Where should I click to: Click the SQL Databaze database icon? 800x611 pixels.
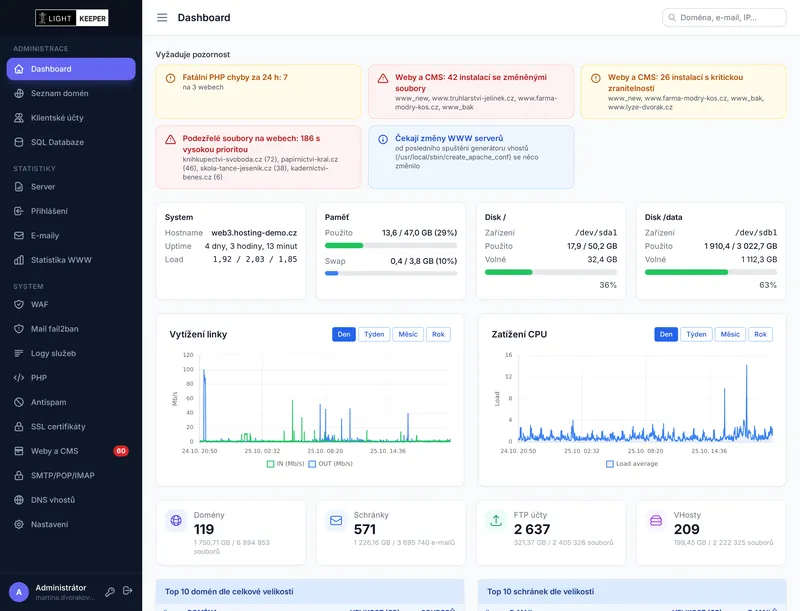pos(19,142)
